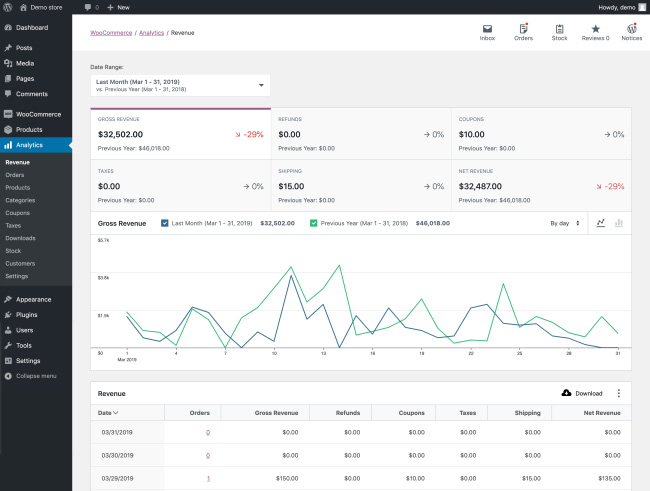Open the Reviews activity panel
This screenshot has width=650, height=491.
[595, 32]
